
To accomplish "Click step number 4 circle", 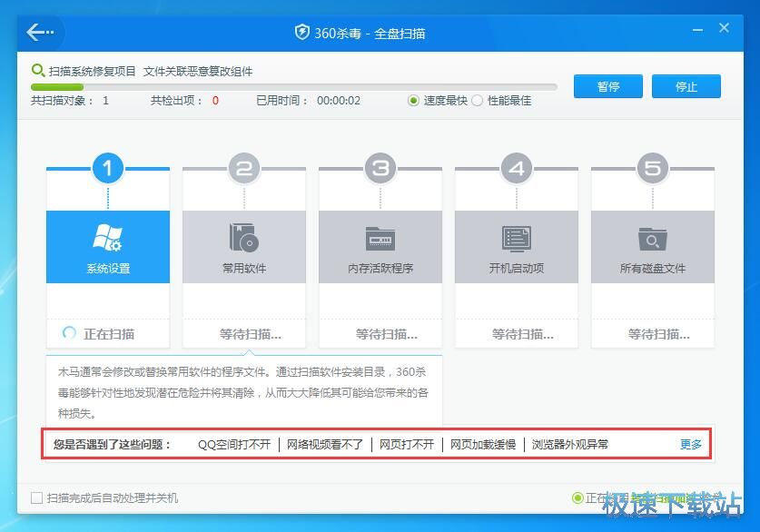I will 516,168.
